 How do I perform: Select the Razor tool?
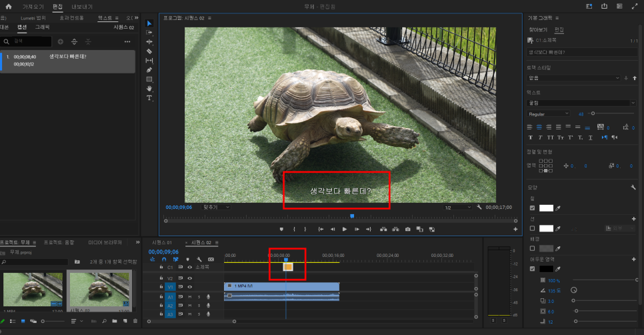(149, 51)
